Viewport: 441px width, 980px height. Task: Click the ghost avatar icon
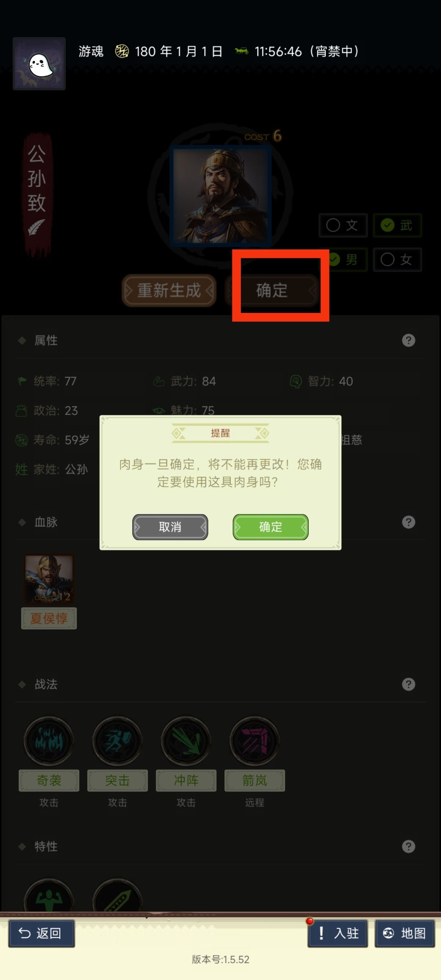click(x=39, y=64)
